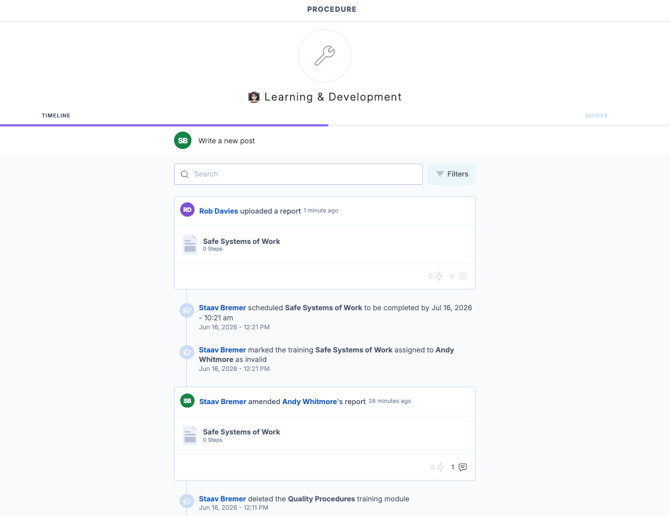The width and height of the screenshot is (670, 516).
Task: Click the Learning & Development emoji avatar
Action: (254, 97)
